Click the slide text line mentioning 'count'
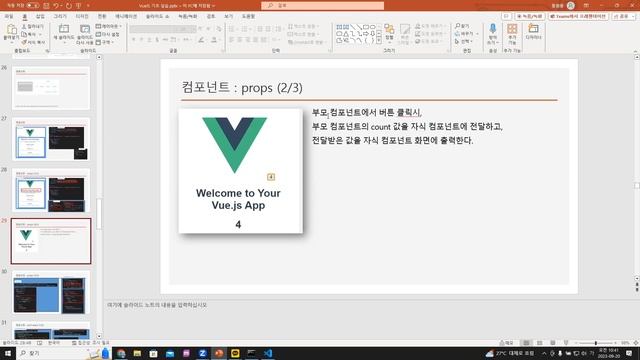The image size is (640, 360). (407, 127)
